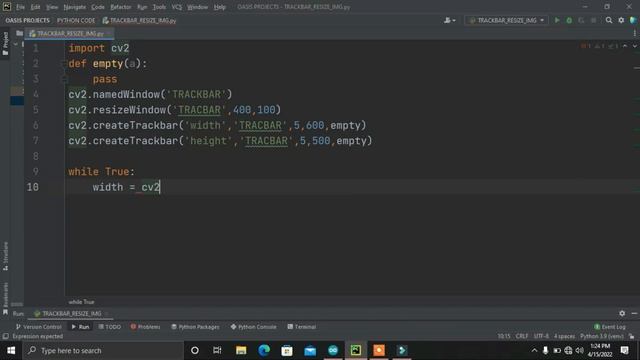Open IDE settings gear in top toolbar

tap(621, 20)
